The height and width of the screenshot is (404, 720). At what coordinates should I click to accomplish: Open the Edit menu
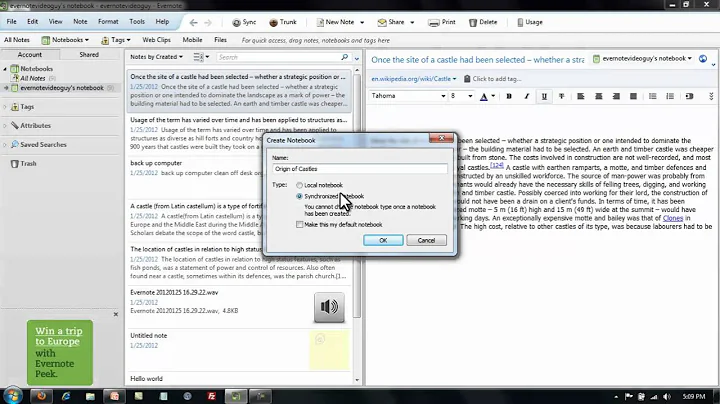32,22
